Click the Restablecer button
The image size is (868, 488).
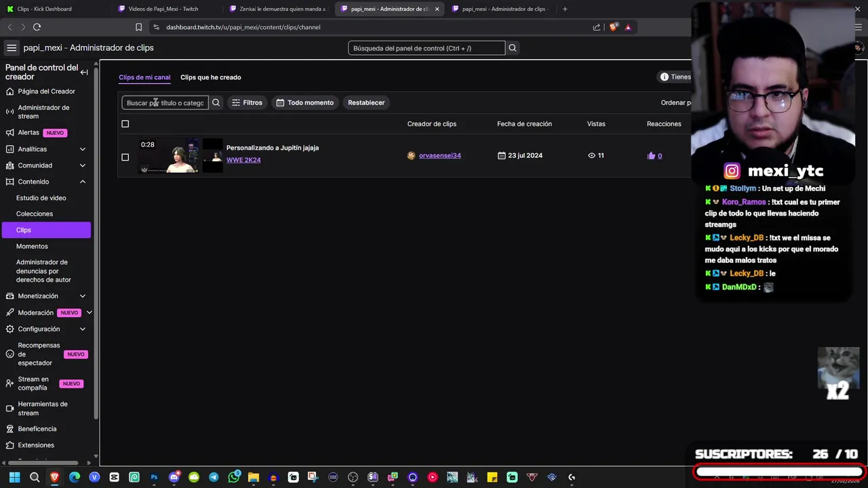pyautogui.click(x=366, y=102)
